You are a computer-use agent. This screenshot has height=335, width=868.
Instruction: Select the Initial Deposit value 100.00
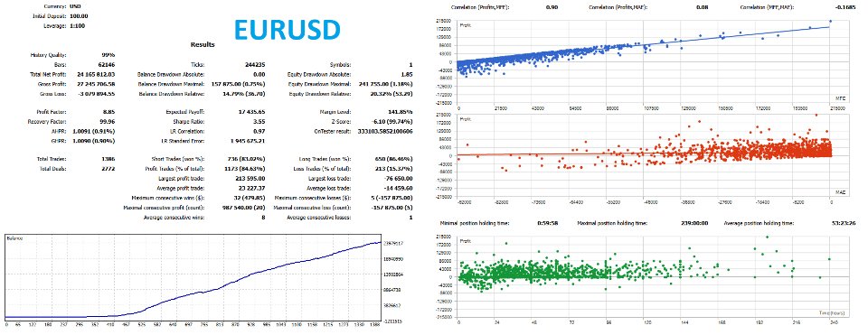tap(80, 16)
